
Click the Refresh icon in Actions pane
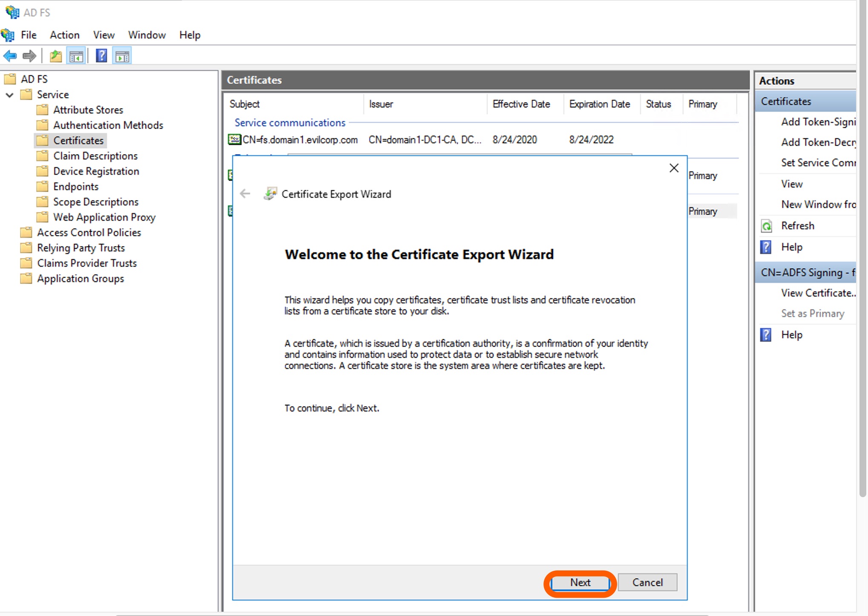click(x=767, y=226)
